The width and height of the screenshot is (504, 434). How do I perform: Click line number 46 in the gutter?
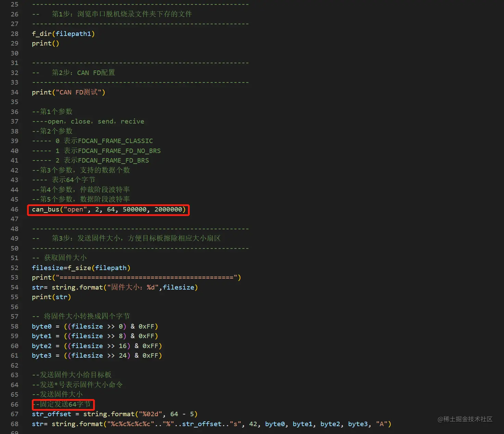[x=14, y=209]
